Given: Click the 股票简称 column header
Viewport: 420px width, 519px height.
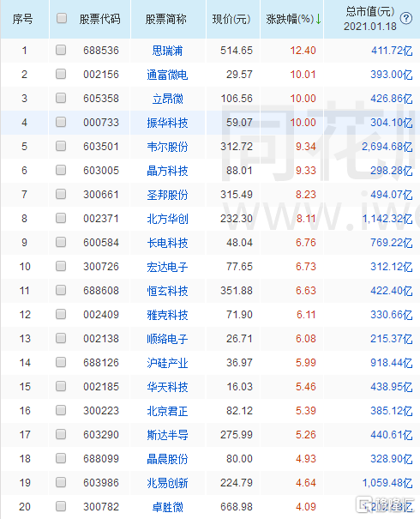Looking at the screenshot, I should 165,19.
